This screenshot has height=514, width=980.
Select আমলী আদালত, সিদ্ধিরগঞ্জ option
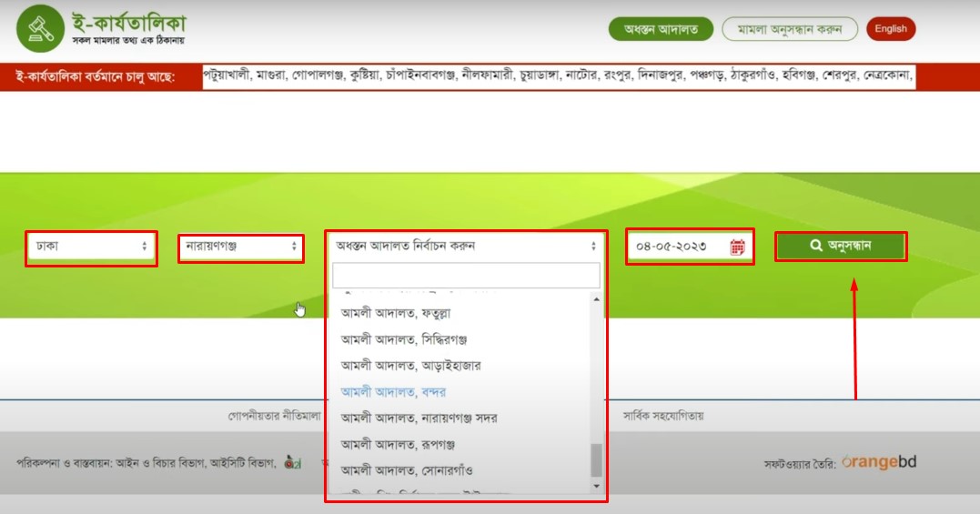404,339
